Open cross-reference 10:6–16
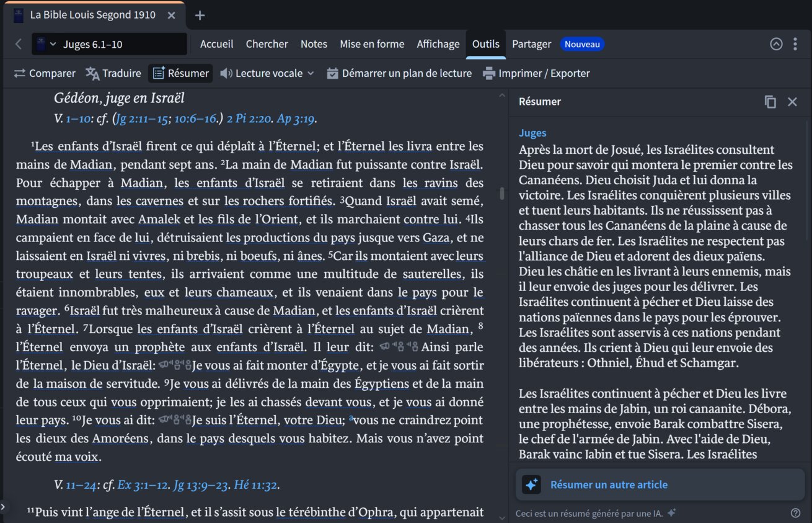This screenshot has width=812, height=523. tap(196, 118)
